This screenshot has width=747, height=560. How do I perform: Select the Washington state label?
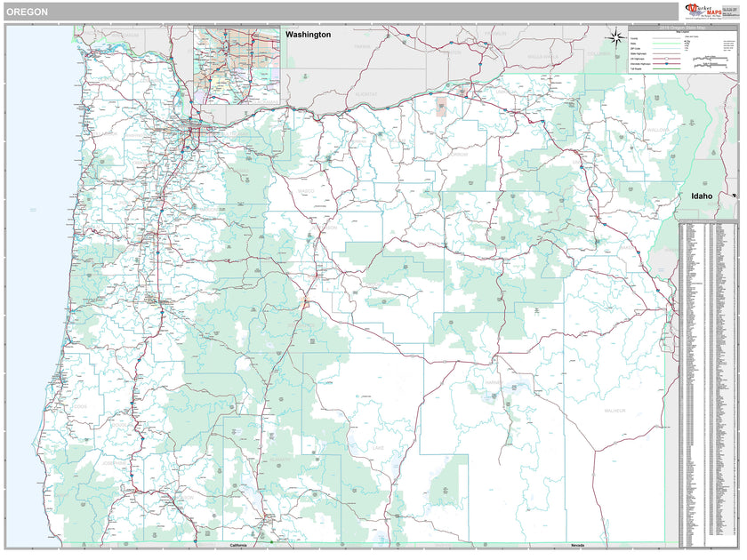tap(309, 34)
